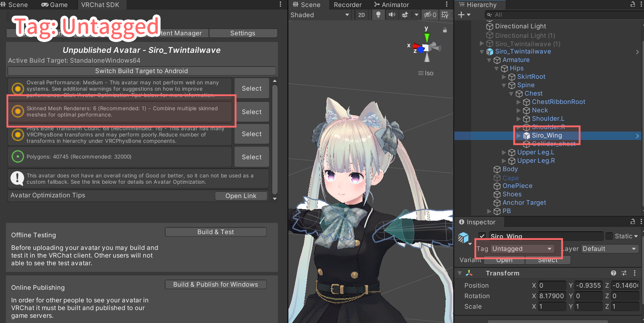Open Transform component presets icon
Viewport: 644px width, 323px height.
point(624,273)
